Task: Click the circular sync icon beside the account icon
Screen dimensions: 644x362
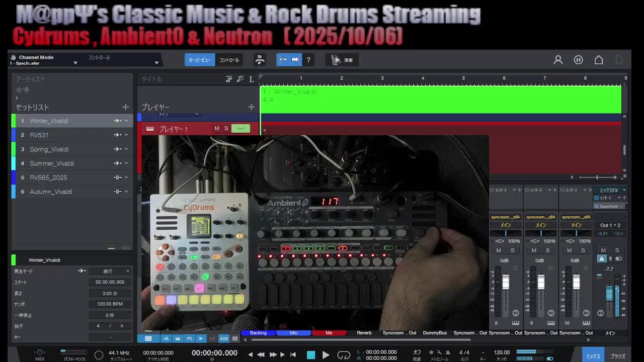Action: pos(579,60)
